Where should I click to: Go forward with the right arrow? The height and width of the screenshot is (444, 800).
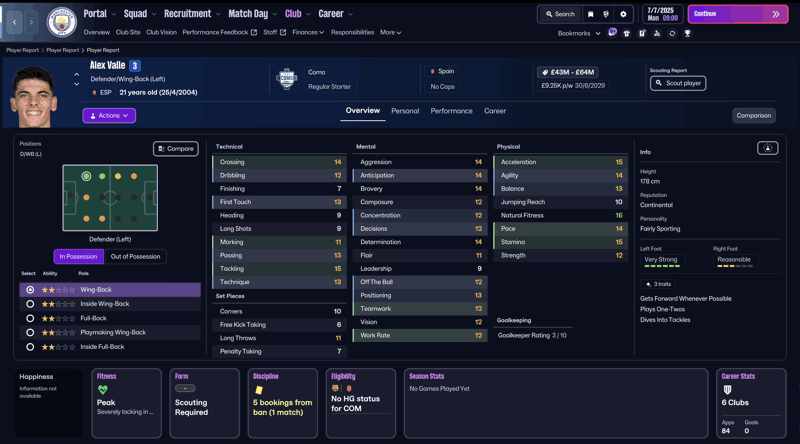click(31, 22)
